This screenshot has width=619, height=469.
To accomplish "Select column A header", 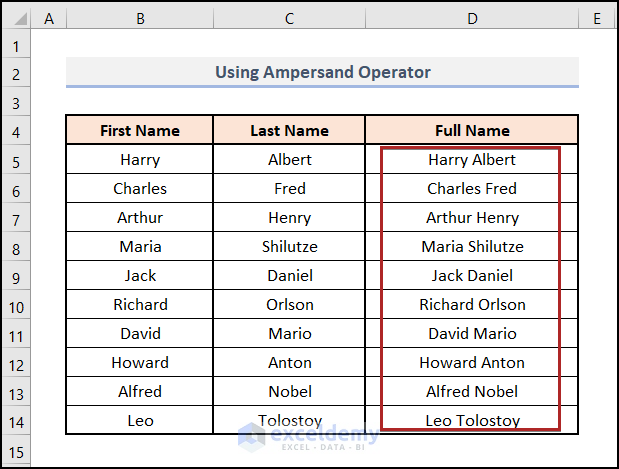I will [50, 18].
